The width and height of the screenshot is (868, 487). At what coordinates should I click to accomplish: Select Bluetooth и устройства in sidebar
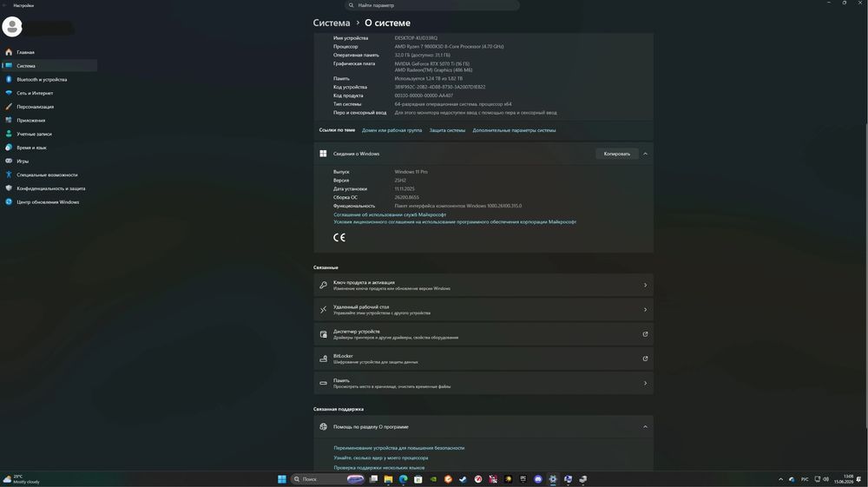[49, 79]
